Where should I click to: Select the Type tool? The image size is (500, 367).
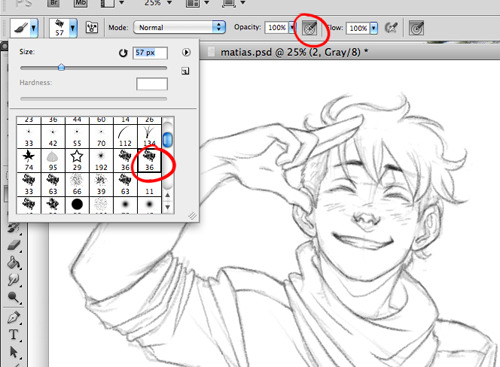(x=13, y=334)
